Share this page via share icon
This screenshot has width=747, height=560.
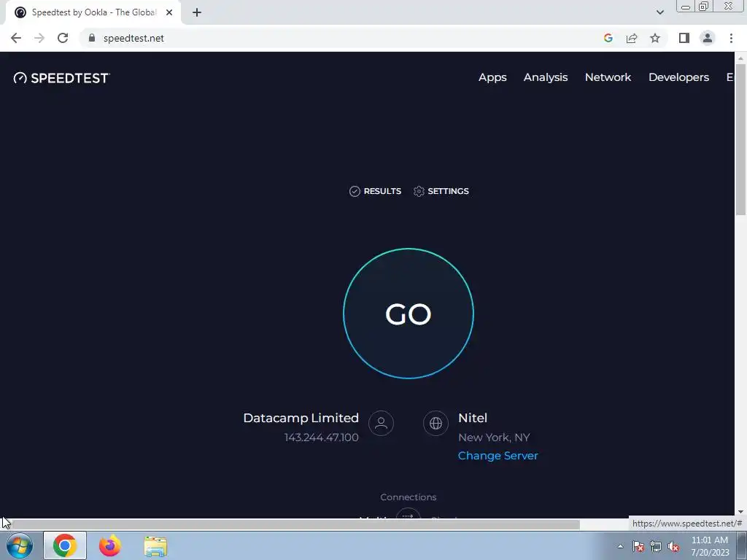632,38
